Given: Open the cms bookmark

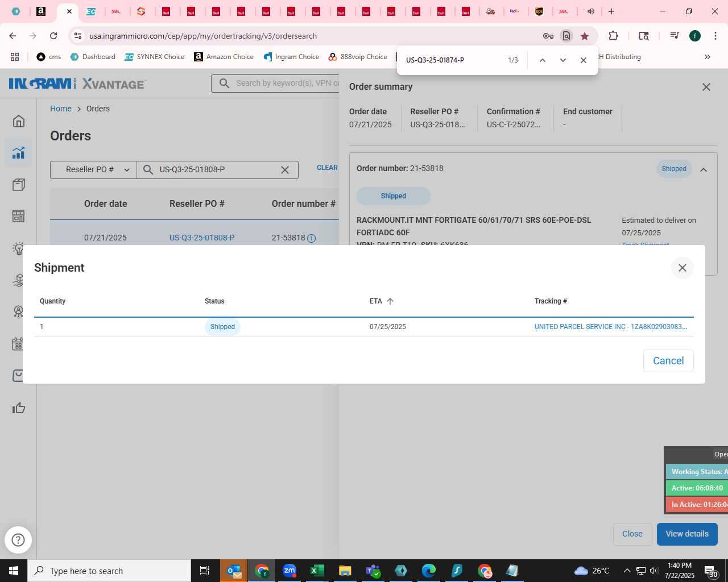Looking at the screenshot, I should click(x=48, y=57).
